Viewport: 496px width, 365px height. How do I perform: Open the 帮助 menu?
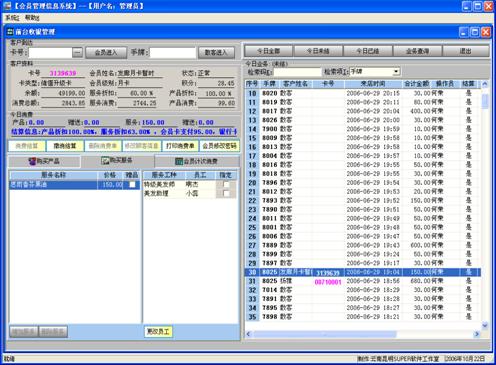[x=32, y=18]
